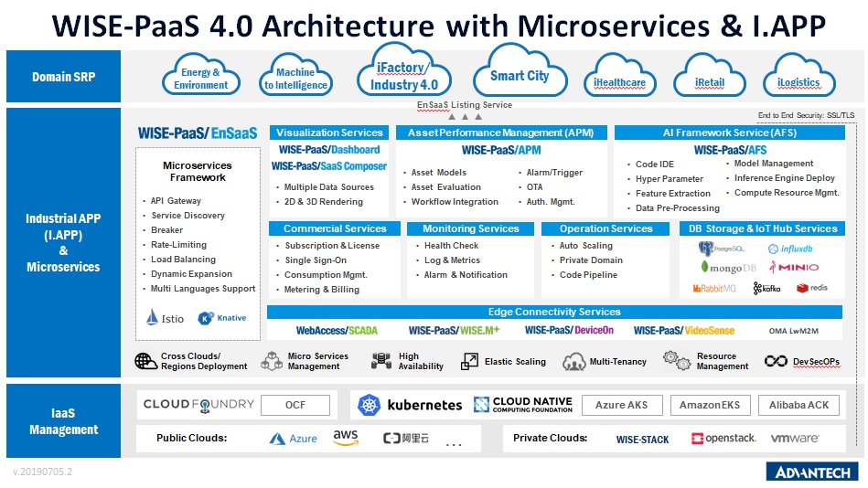Click the MINIO logo
Image resolution: width=868 pixels, height=488 pixels.
point(793,267)
